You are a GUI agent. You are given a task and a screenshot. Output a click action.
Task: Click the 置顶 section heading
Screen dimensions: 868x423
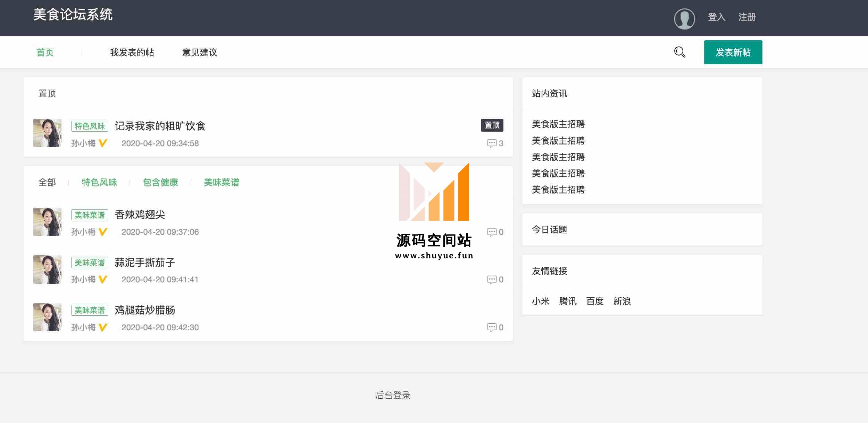click(47, 93)
